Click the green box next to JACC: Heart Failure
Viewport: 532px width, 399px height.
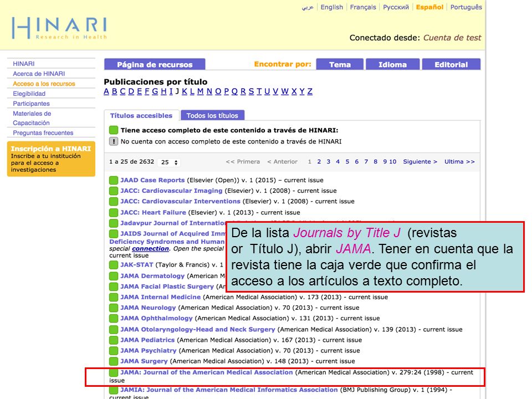click(x=114, y=213)
